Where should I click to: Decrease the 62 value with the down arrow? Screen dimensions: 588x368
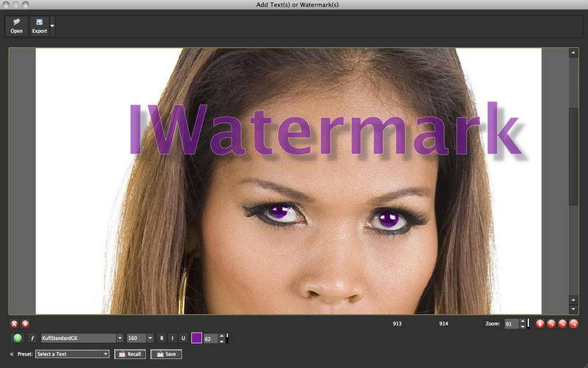point(222,341)
